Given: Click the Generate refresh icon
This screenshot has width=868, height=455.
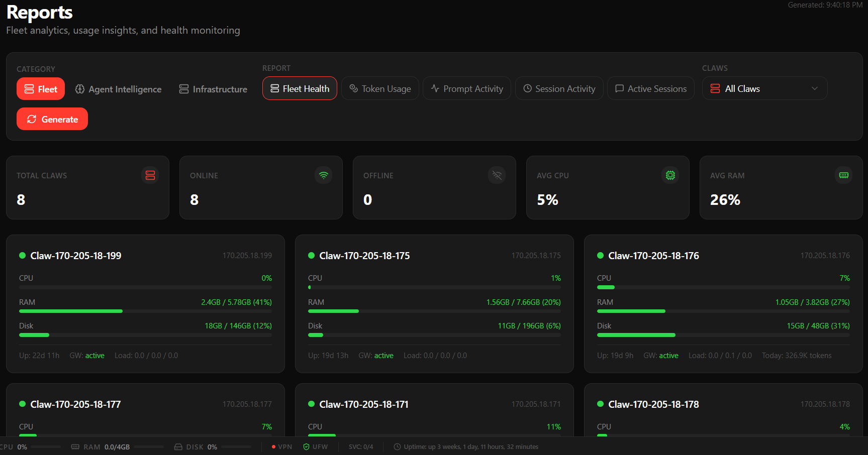Looking at the screenshot, I should pyautogui.click(x=32, y=119).
